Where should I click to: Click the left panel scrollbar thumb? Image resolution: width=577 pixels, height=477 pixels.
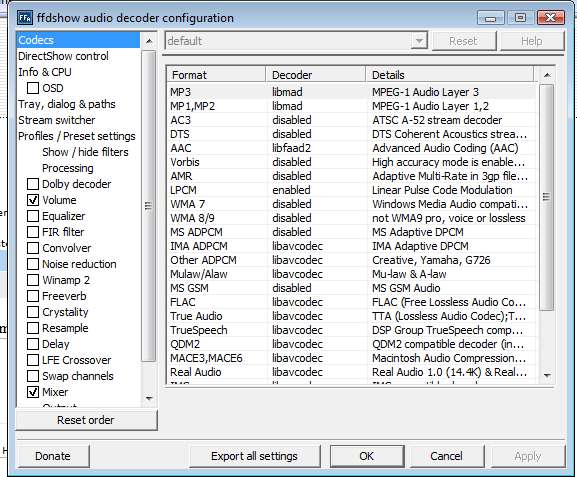pyautogui.click(x=149, y=206)
